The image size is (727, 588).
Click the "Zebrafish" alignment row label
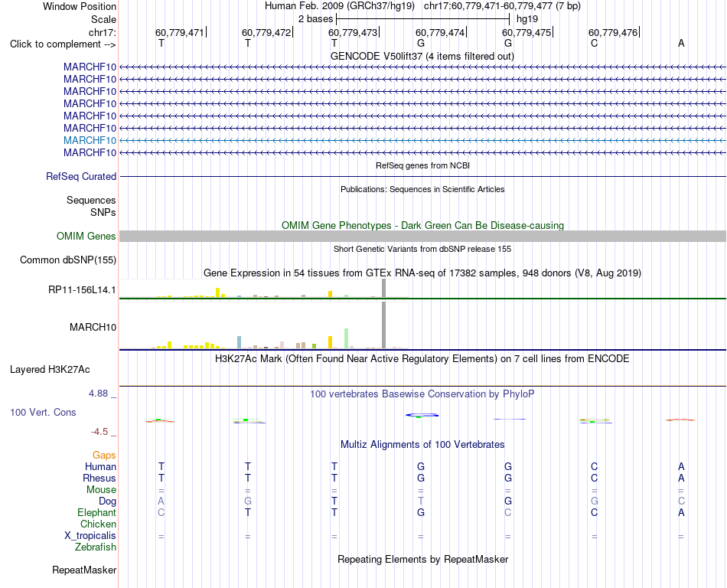pyautogui.click(x=96, y=547)
